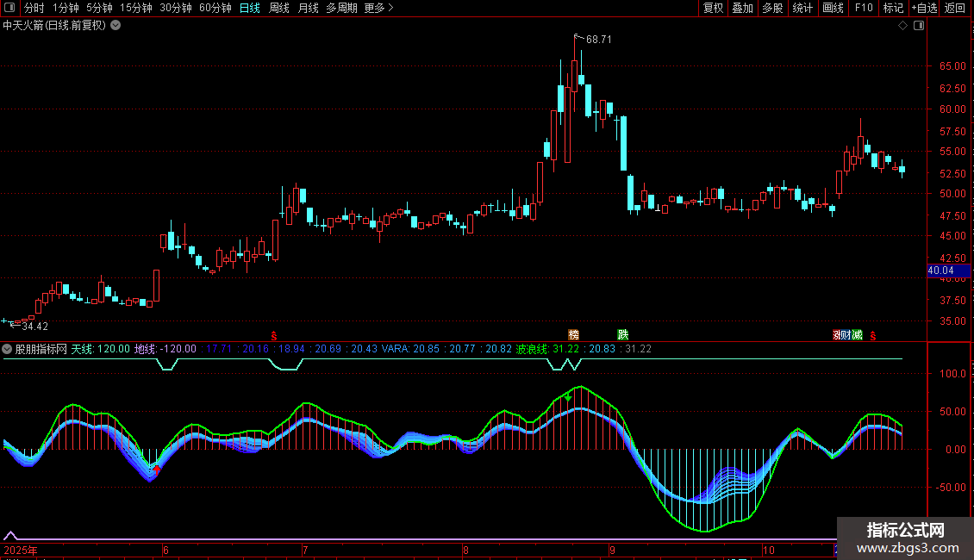Viewport: 974px width, 560px height.
Task: Toggle the right side panel icon
Action: click(920, 26)
